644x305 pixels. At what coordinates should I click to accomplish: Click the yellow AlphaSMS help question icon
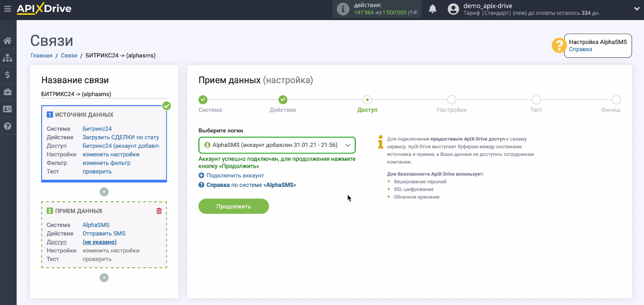point(558,45)
